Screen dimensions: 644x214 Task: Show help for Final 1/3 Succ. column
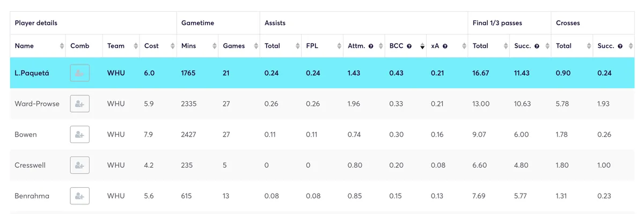pos(537,46)
